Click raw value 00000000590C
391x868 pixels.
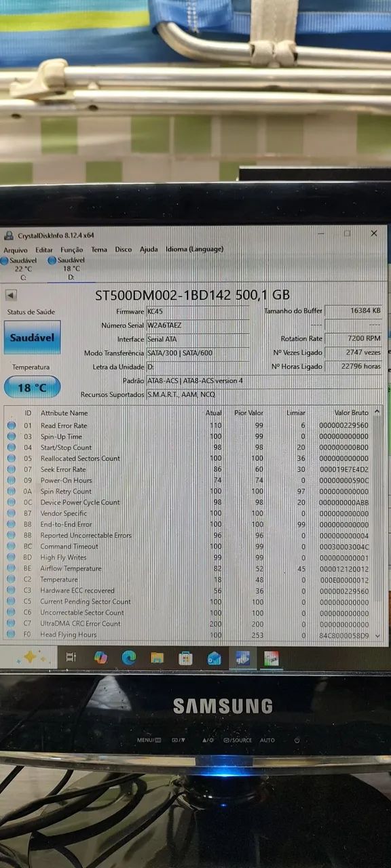click(x=343, y=481)
